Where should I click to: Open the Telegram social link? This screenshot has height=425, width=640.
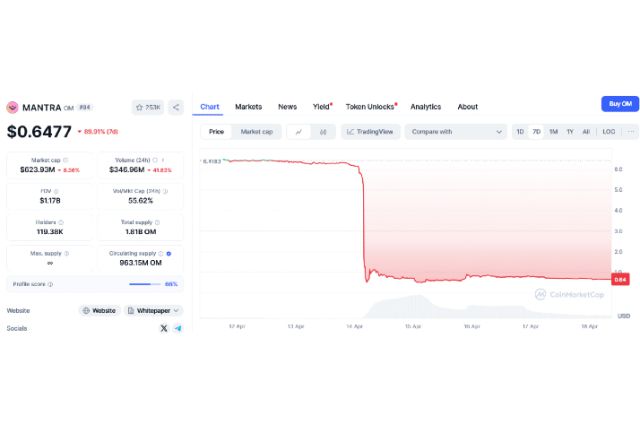(178, 328)
